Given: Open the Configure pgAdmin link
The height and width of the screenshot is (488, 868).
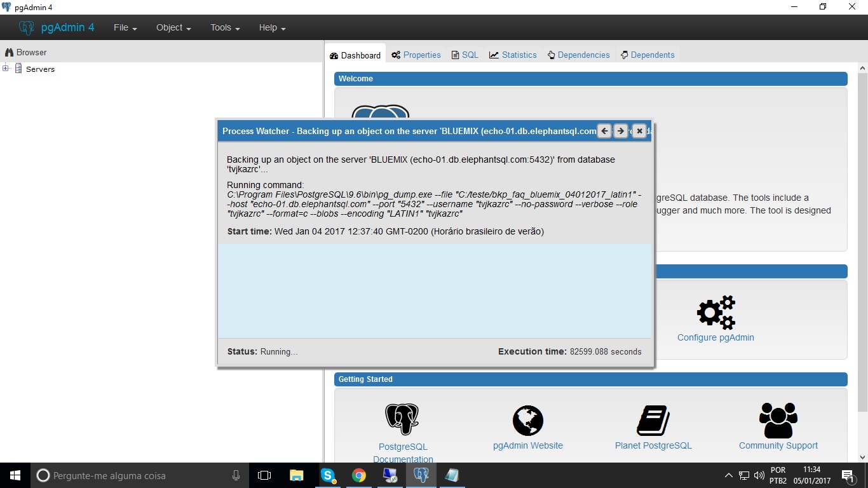Looking at the screenshot, I should 715,337.
